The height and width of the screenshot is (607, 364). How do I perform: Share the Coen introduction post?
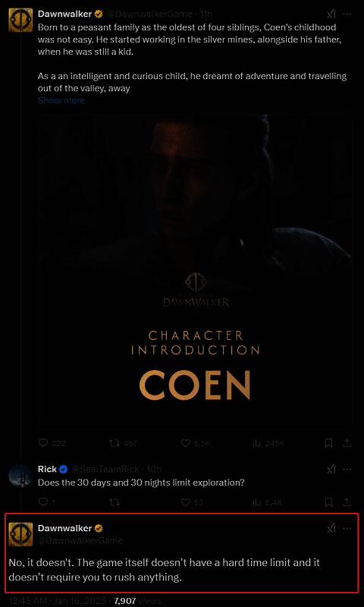tap(347, 442)
